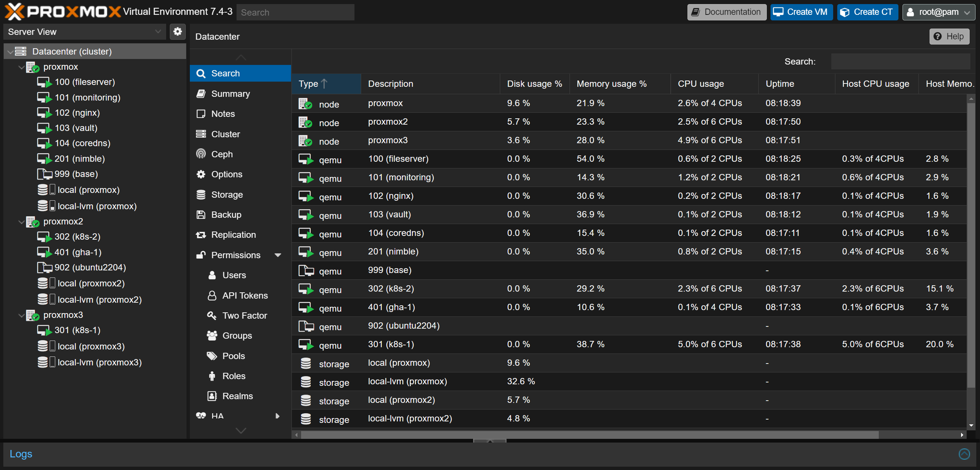The height and width of the screenshot is (470, 980).
Task: Click the 302 (k8s-2) table description
Action: [391, 289]
